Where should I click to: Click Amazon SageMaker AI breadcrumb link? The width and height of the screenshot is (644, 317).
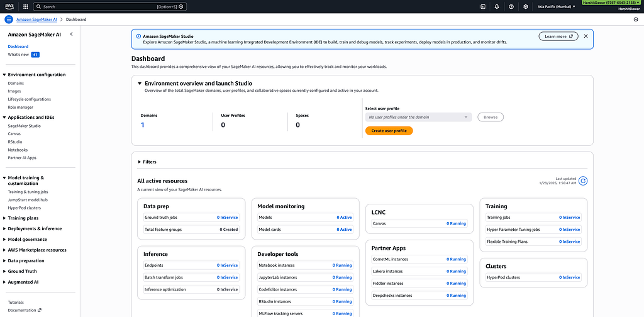36,19
